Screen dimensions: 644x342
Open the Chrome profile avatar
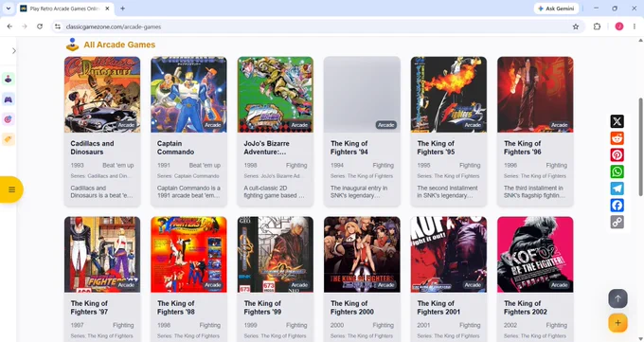click(619, 27)
